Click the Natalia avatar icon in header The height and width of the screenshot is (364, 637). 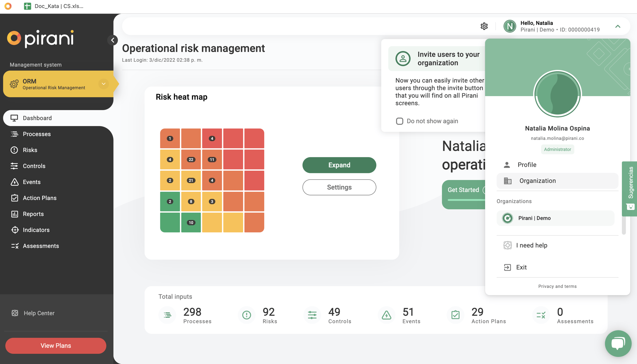510,26
